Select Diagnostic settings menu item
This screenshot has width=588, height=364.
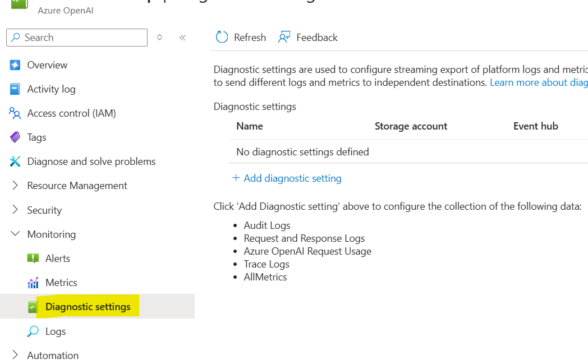pyautogui.click(x=97, y=307)
